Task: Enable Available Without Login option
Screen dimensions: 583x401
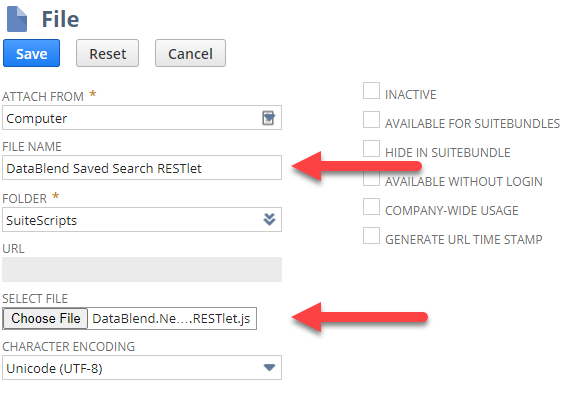Action: pos(371,178)
